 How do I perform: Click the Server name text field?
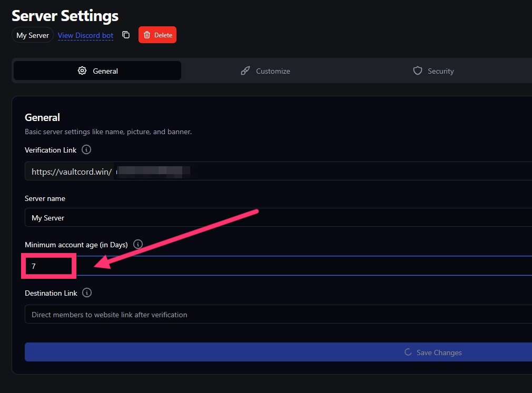[x=278, y=218]
